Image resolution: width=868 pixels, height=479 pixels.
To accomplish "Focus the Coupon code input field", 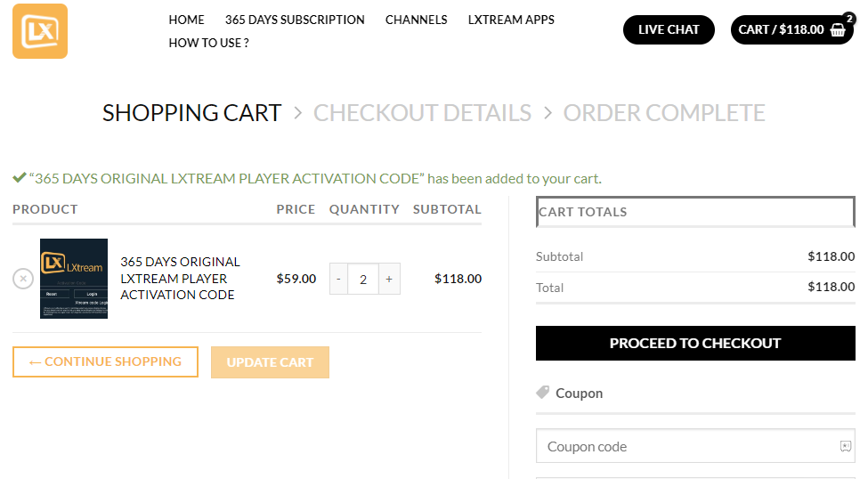I will [x=685, y=447].
